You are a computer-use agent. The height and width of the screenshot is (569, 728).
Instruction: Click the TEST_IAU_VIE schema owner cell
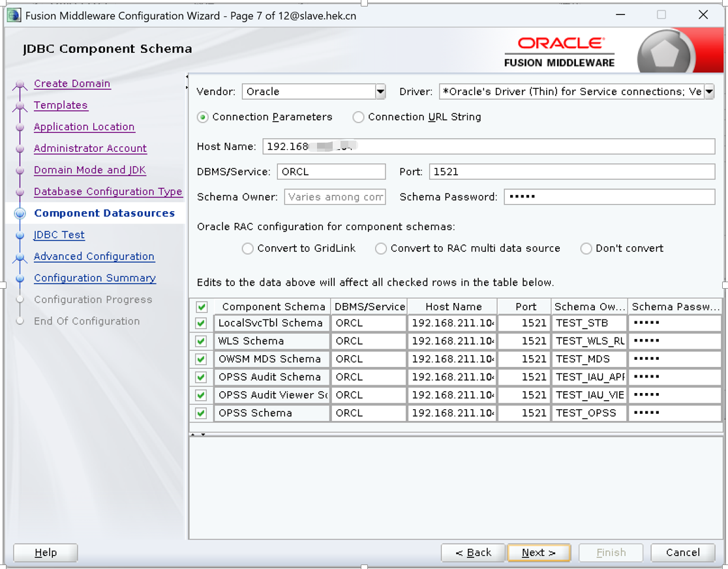589,395
